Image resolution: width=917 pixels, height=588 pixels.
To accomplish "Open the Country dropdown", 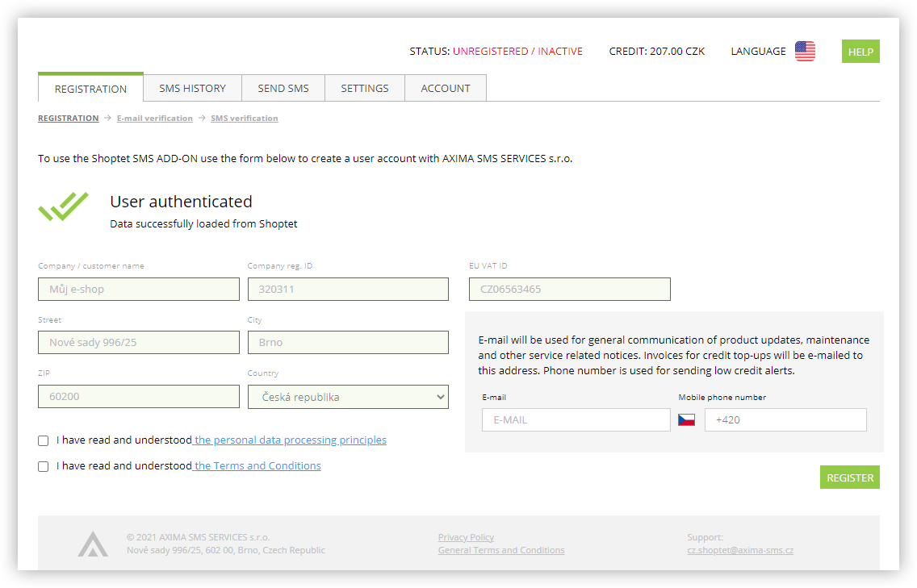I will [348, 397].
